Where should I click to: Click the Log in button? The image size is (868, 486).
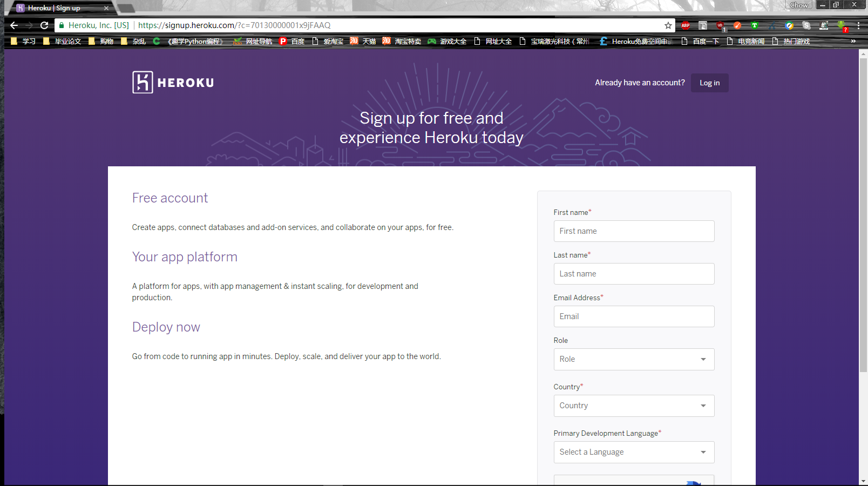tap(709, 83)
